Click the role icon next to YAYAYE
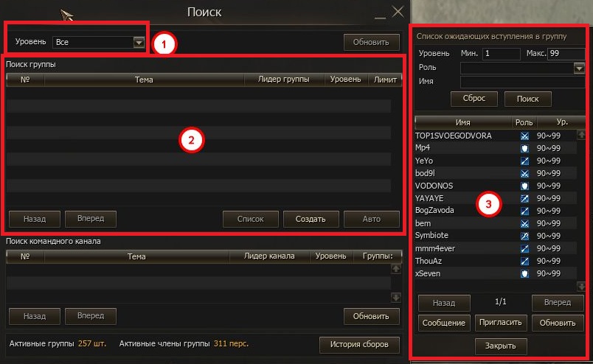 (525, 197)
